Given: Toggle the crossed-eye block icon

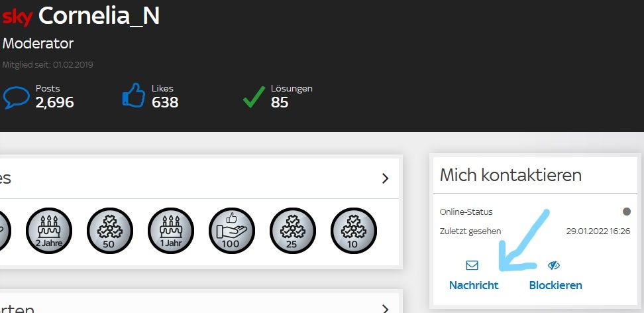Looking at the screenshot, I should click(554, 265).
